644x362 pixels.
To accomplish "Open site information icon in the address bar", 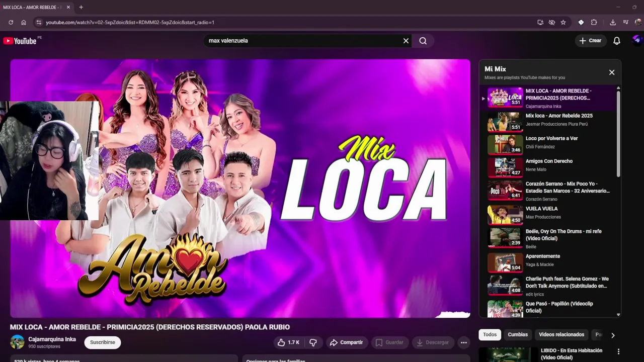I will tap(38, 22).
